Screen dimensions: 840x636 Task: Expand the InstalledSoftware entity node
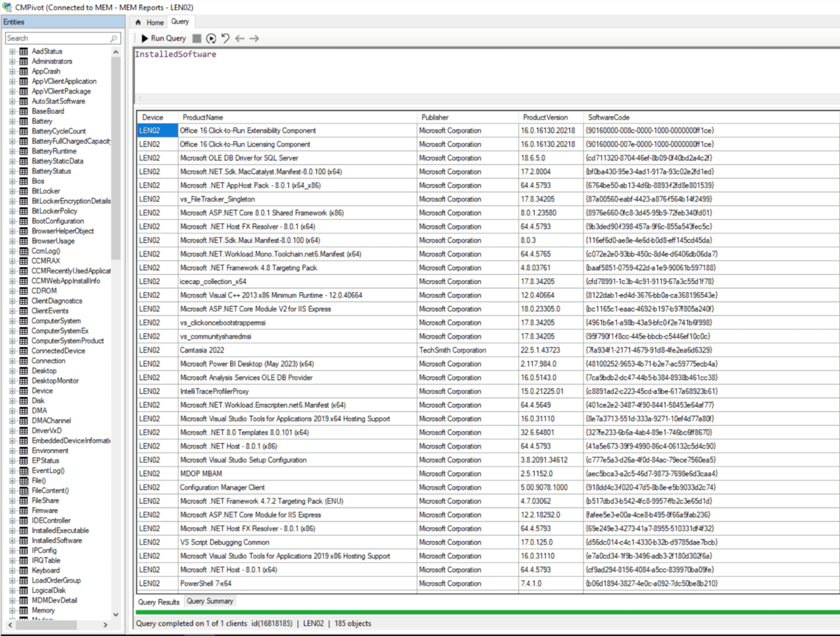pos(12,540)
